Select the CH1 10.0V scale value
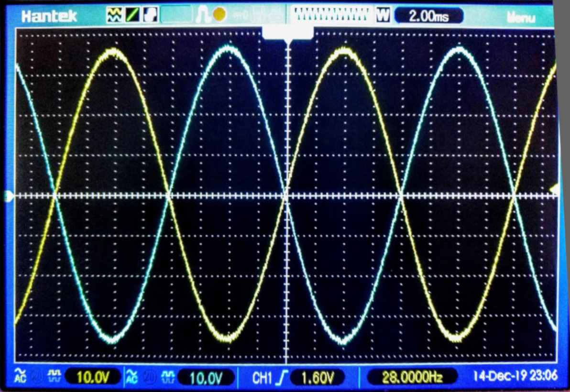Viewport: 570px width, 392px height. [x=93, y=377]
